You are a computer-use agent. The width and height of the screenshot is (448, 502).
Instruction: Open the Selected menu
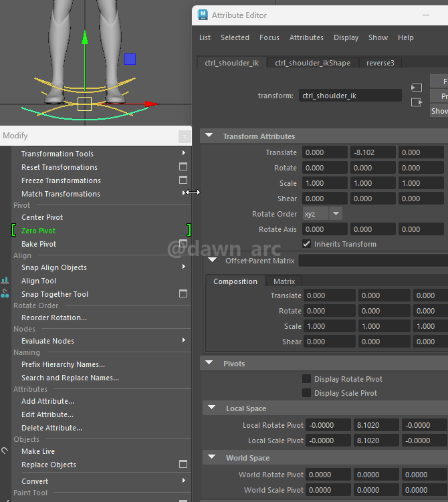pyautogui.click(x=235, y=37)
